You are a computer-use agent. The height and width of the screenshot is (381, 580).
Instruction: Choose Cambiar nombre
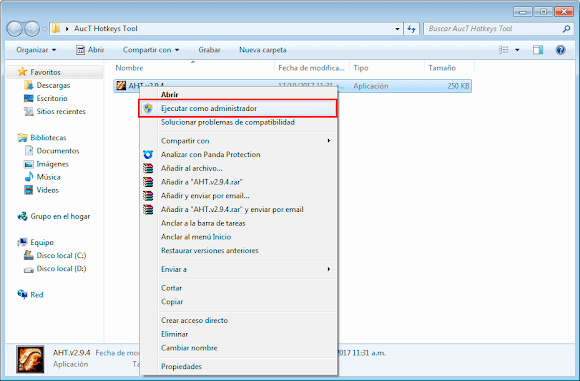pos(239,348)
